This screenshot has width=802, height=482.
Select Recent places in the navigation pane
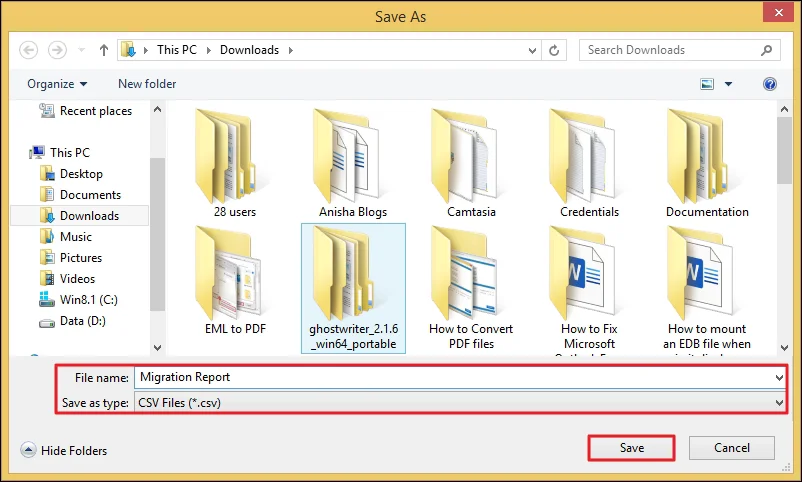click(85, 111)
